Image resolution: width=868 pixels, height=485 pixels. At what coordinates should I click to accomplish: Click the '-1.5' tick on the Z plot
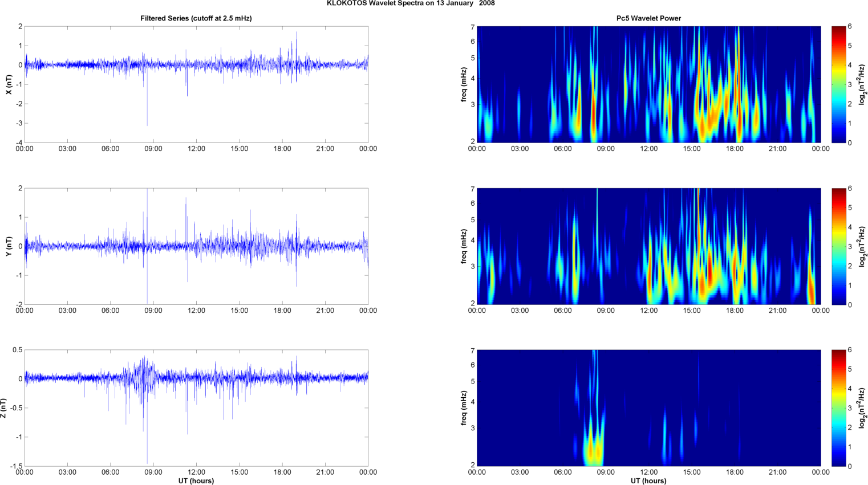point(16,466)
